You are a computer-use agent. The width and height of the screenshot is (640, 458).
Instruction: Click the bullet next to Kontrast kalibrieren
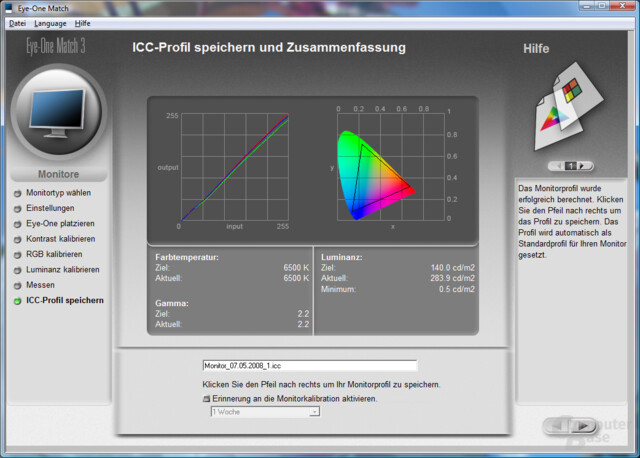click(x=17, y=240)
